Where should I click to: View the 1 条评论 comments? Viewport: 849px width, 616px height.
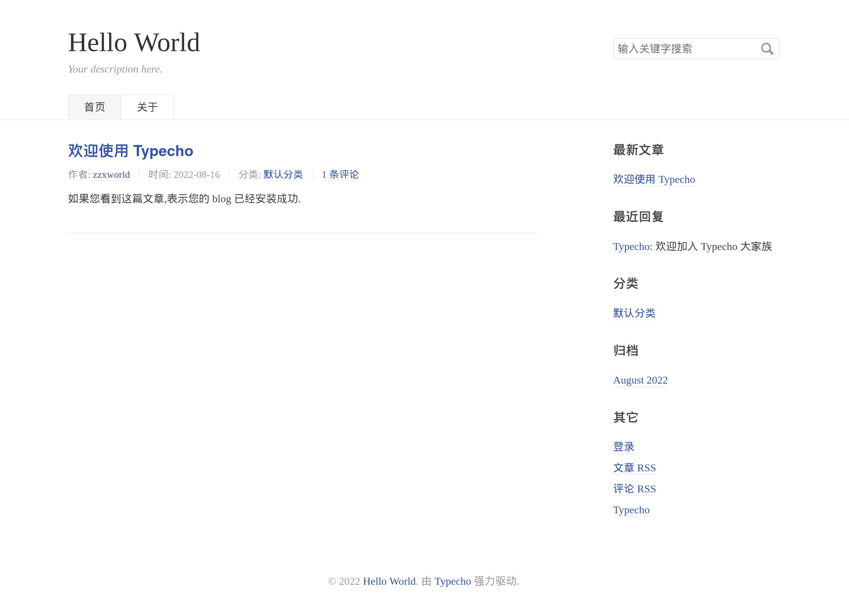(339, 174)
